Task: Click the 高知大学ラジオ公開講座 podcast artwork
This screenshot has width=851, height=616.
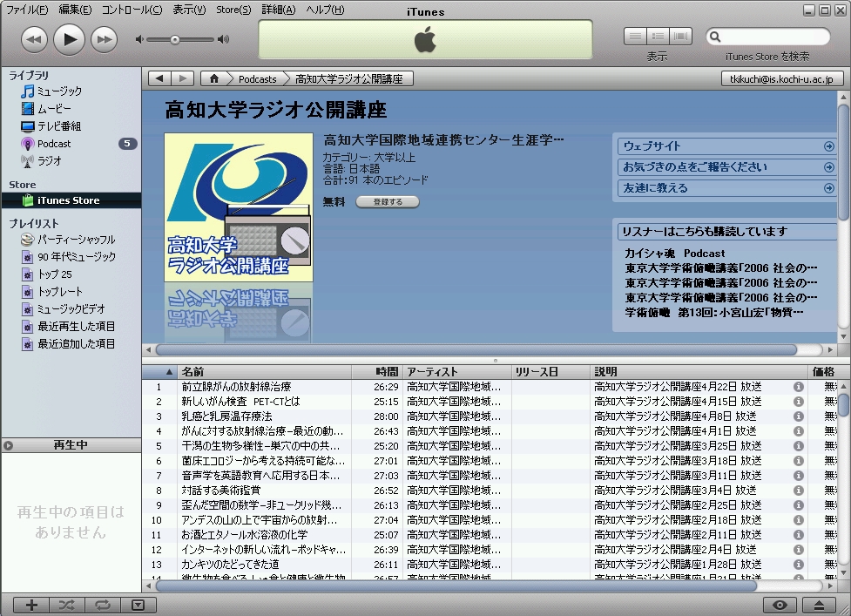Action: pos(239,207)
